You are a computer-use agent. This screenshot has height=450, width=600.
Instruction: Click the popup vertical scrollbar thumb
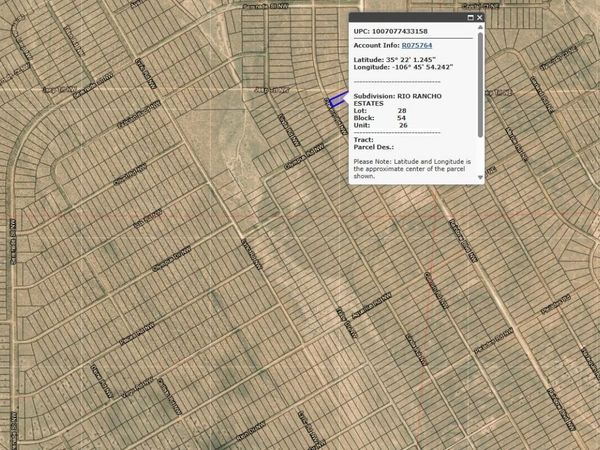pos(480,85)
